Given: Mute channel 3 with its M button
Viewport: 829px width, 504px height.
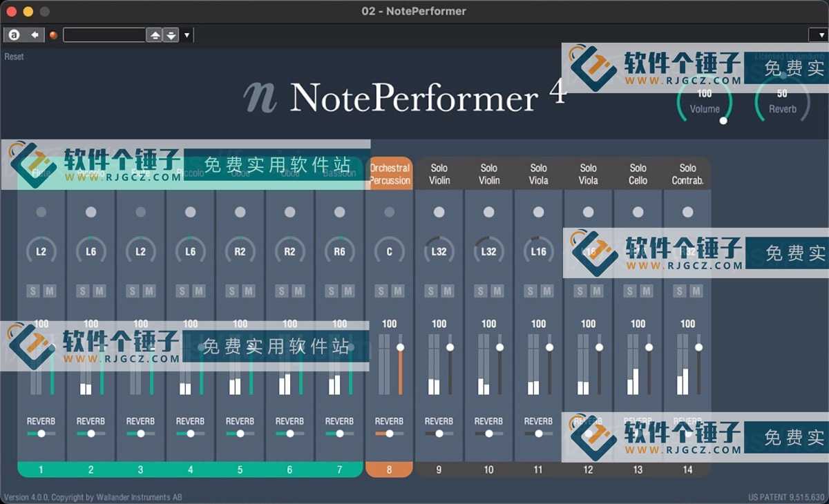Looking at the screenshot, I should [x=149, y=291].
